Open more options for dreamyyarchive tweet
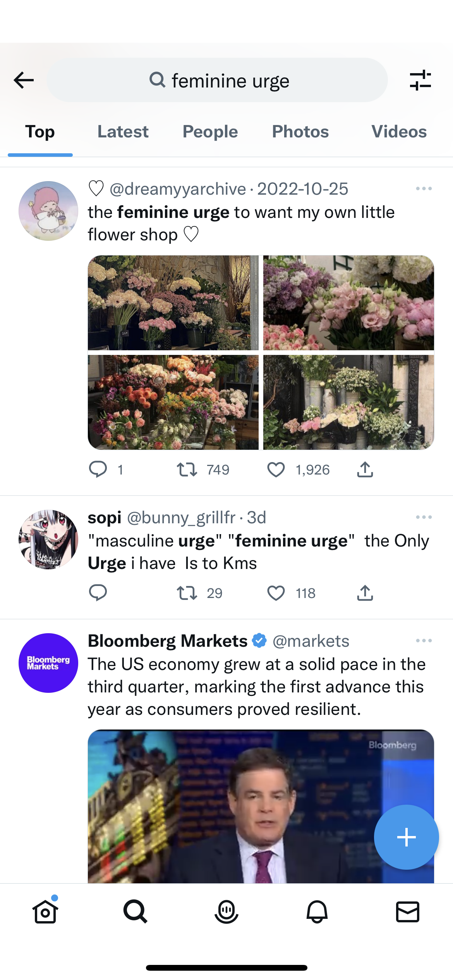The height and width of the screenshot is (980, 453). pos(424,189)
